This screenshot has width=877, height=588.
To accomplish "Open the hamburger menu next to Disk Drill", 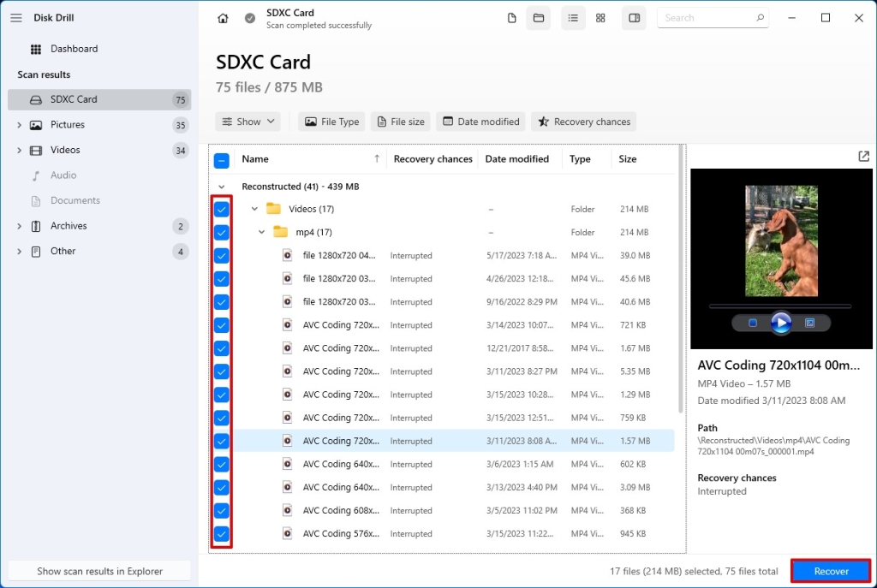I will 15,17.
